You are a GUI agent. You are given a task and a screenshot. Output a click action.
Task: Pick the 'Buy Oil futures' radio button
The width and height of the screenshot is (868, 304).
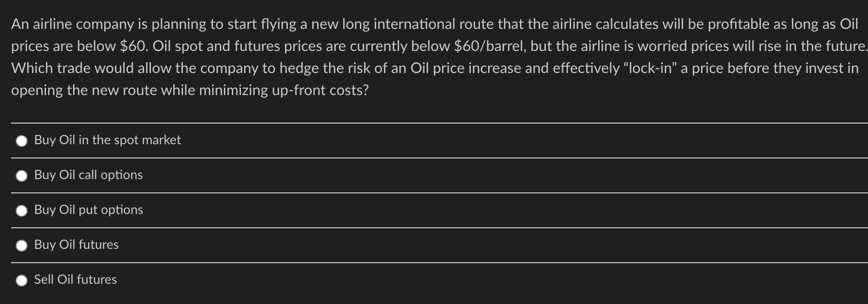coord(22,246)
